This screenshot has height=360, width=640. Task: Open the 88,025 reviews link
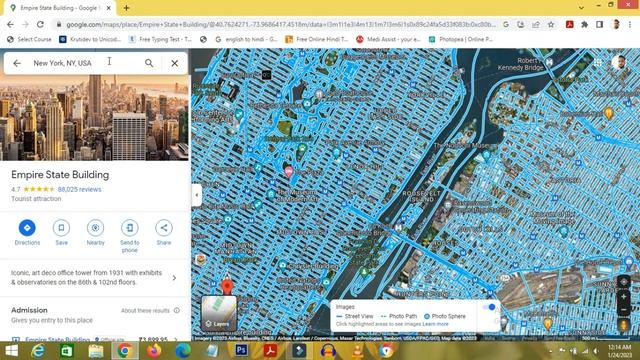click(80, 189)
